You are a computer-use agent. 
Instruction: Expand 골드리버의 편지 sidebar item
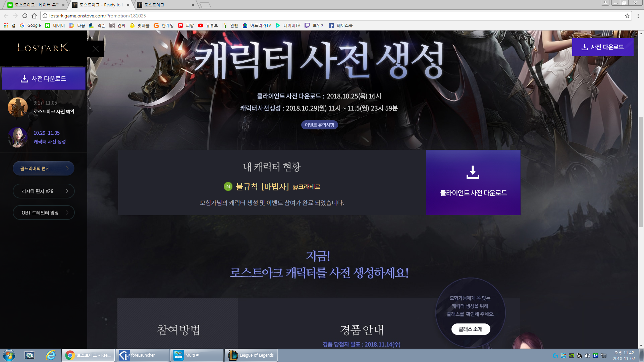(x=44, y=168)
